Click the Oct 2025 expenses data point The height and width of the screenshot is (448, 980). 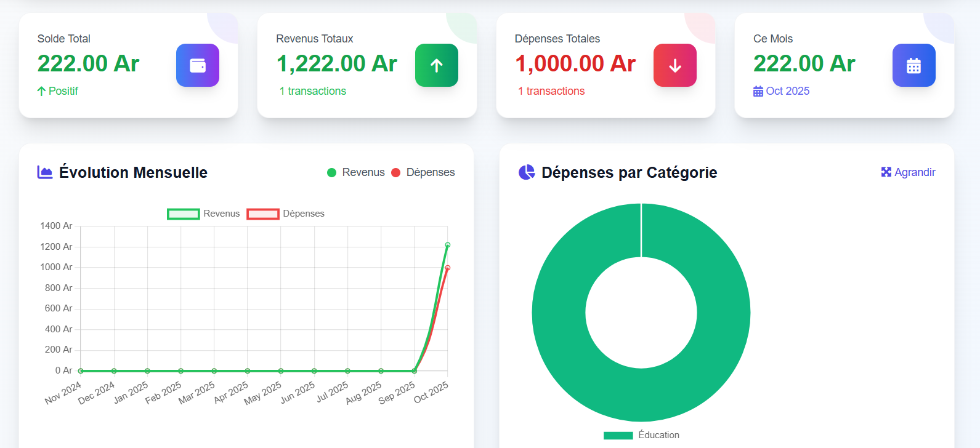pyautogui.click(x=448, y=268)
